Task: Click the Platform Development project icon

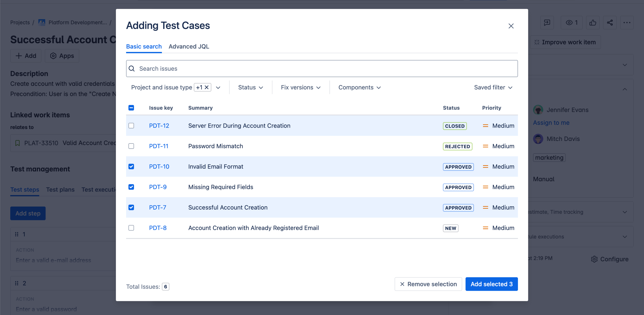Action: pyautogui.click(x=42, y=22)
